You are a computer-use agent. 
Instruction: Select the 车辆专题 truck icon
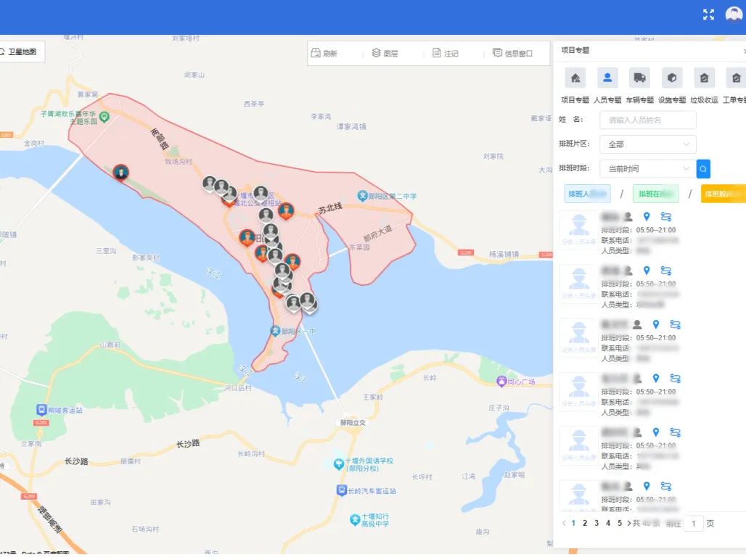click(x=639, y=78)
